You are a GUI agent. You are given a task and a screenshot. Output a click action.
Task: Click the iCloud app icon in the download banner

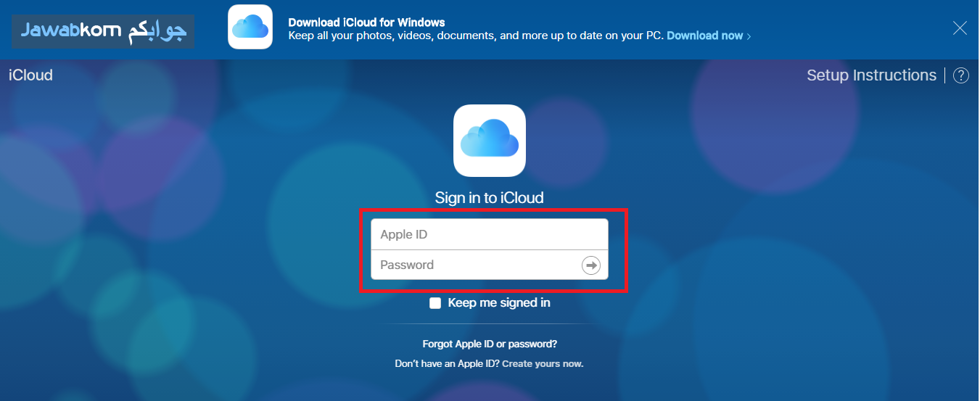coord(250,27)
